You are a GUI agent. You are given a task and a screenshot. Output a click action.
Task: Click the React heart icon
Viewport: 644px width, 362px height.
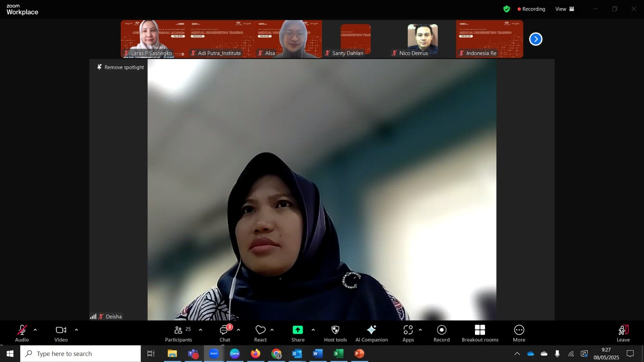[x=260, y=333]
